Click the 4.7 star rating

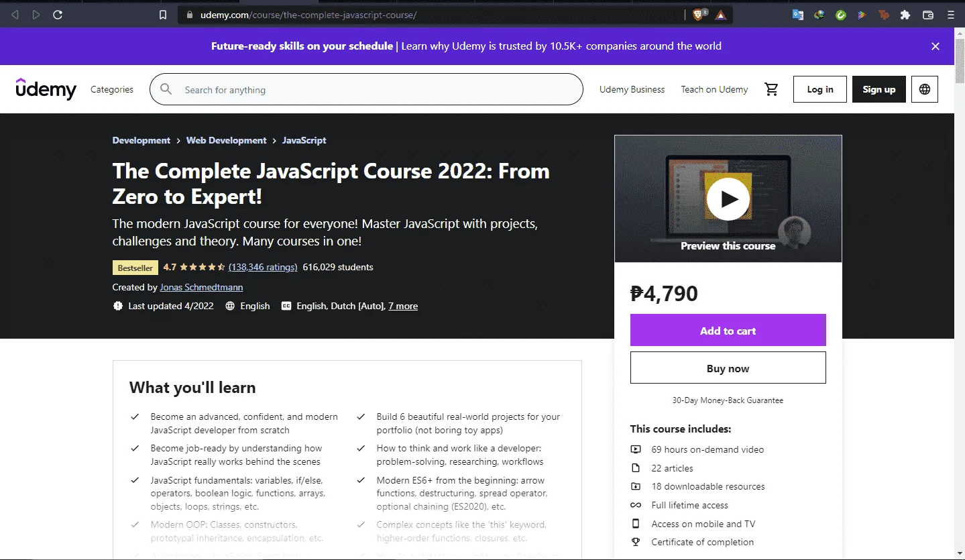(x=194, y=267)
